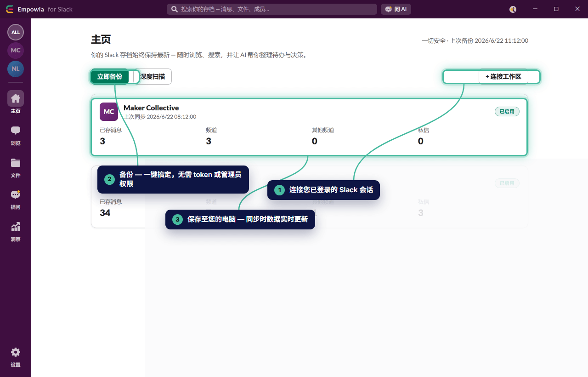Open the 文件 folder icon
588x377 pixels.
click(16, 163)
